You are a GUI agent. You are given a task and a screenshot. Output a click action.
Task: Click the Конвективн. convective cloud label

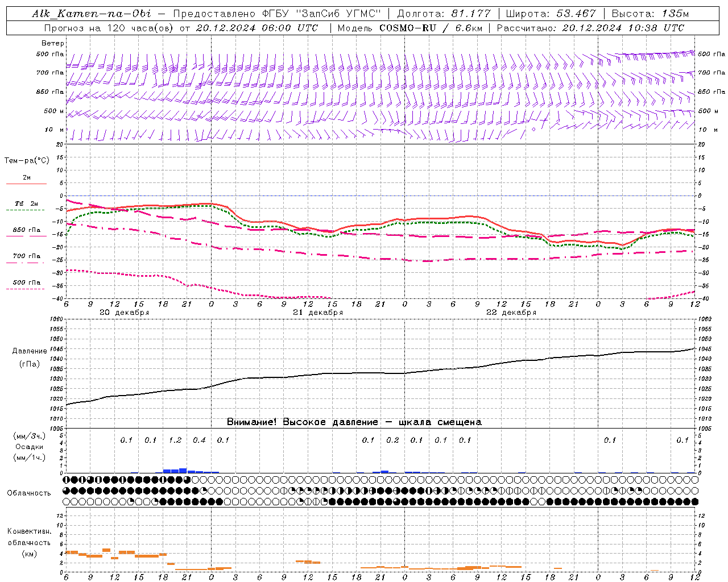pos(29,531)
